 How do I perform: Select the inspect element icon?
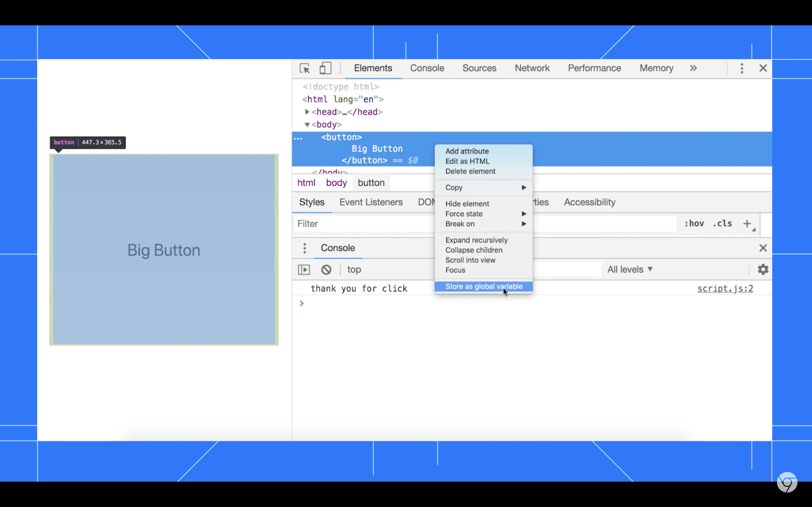click(x=304, y=68)
